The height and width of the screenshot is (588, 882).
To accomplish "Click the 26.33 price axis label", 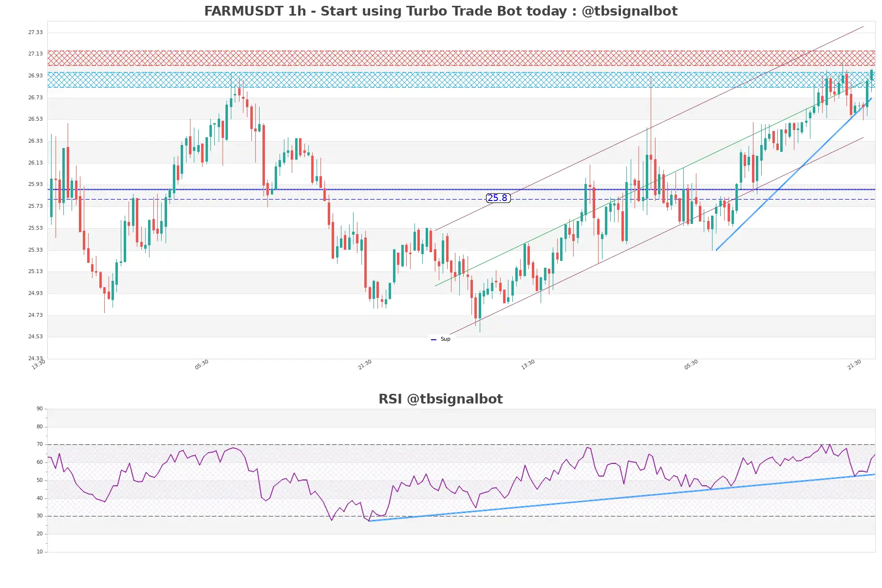I will 35,141.
